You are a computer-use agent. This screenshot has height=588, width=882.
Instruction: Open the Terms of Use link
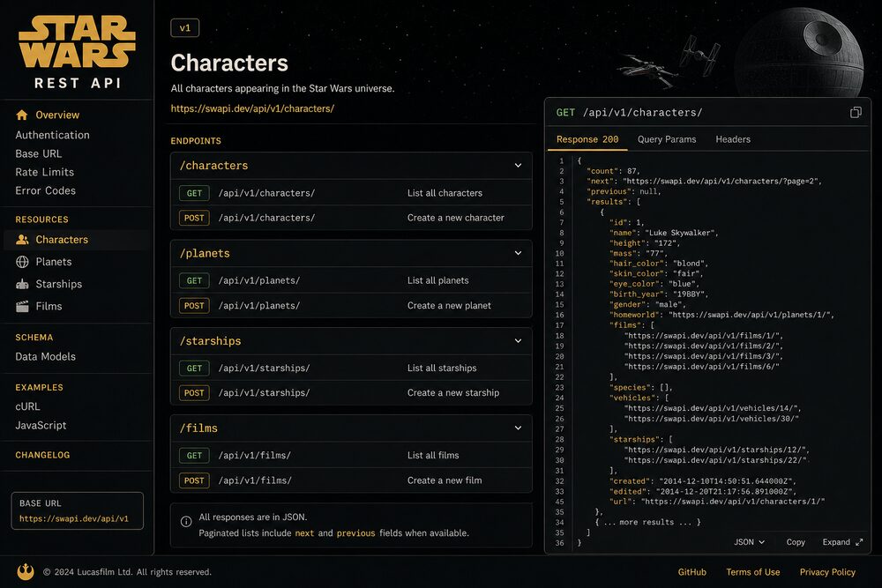(x=752, y=572)
